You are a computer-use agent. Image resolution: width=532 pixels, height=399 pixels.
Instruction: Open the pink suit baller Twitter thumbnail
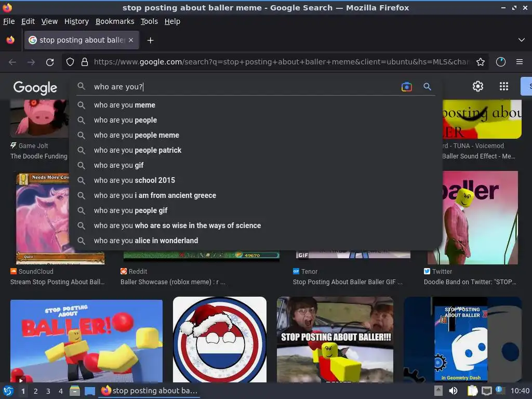pyautogui.click(x=480, y=218)
